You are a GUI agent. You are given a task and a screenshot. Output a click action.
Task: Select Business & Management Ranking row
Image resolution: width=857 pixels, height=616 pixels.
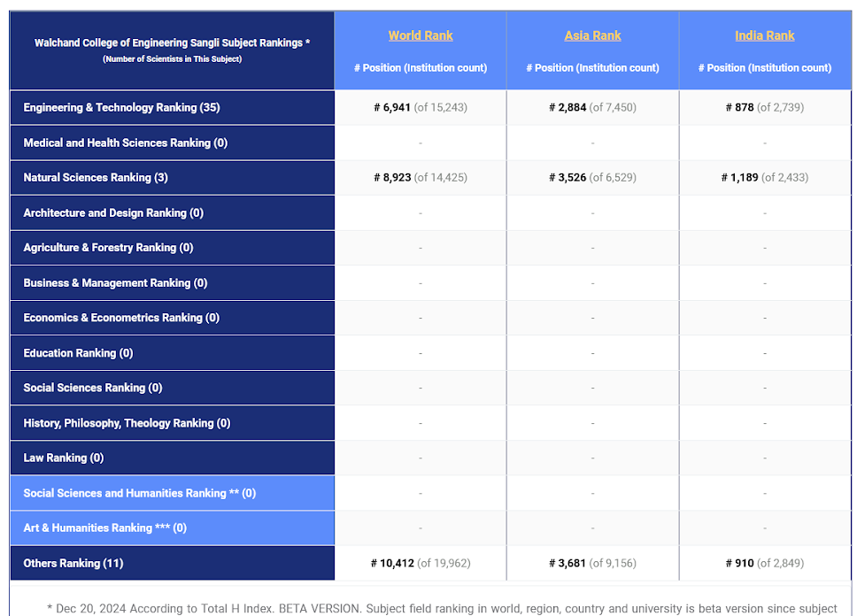click(x=115, y=283)
